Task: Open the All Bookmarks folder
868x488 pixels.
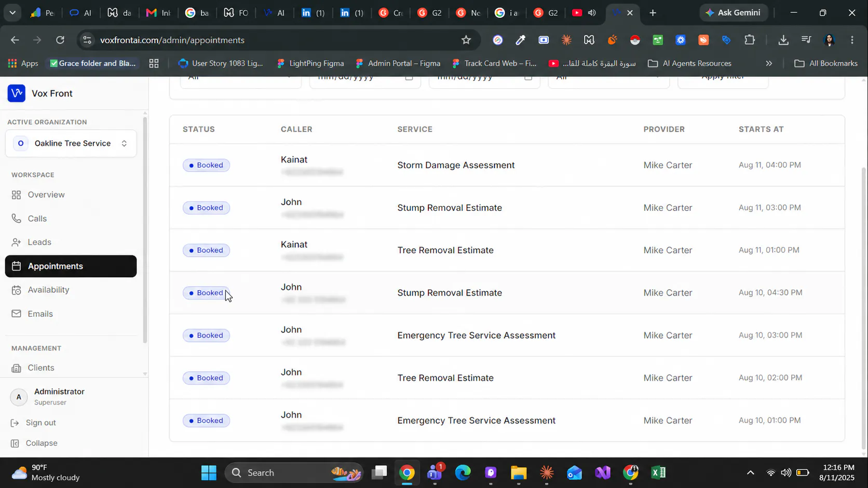Action: (x=826, y=63)
